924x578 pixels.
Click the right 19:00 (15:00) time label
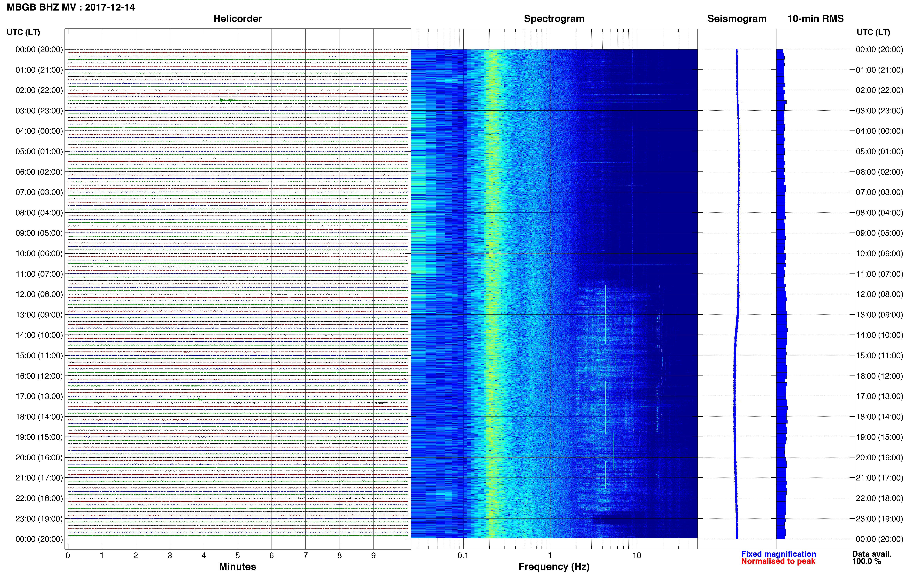880,437
